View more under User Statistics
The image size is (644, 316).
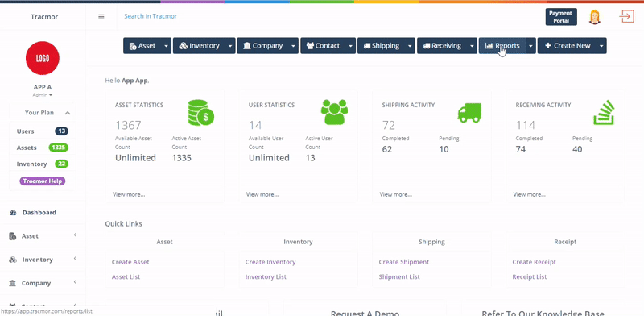pyautogui.click(x=262, y=194)
